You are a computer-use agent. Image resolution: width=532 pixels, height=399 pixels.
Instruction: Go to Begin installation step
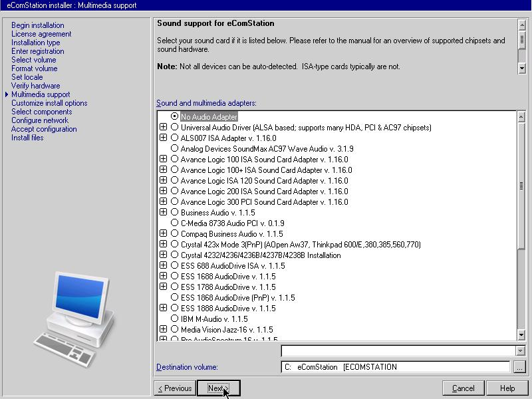(x=38, y=25)
